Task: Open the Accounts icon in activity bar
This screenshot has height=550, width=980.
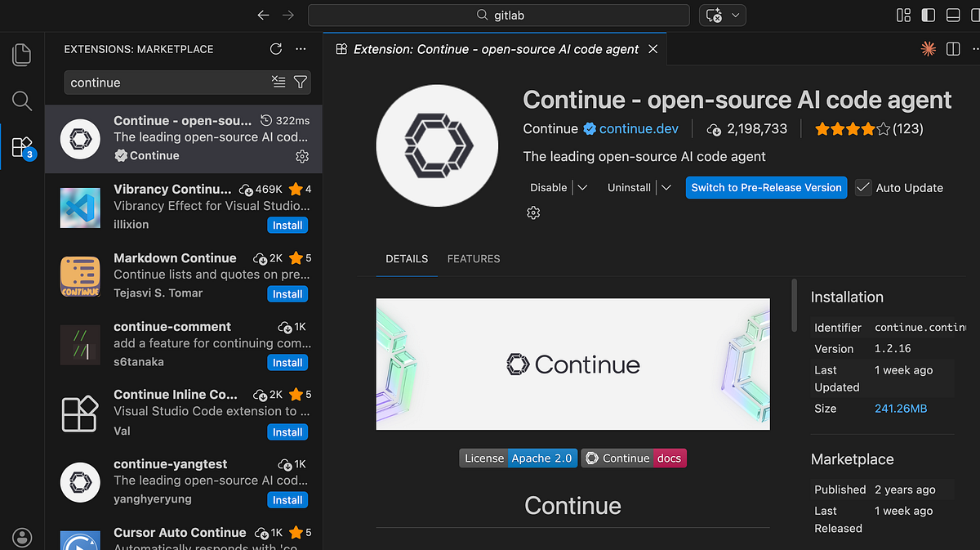Action: pyautogui.click(x=22, y=538)
